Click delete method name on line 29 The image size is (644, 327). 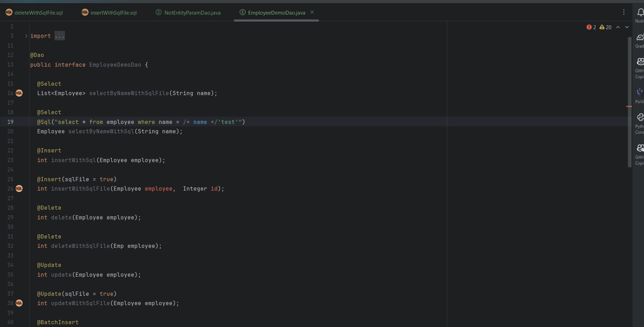point(61,217)
